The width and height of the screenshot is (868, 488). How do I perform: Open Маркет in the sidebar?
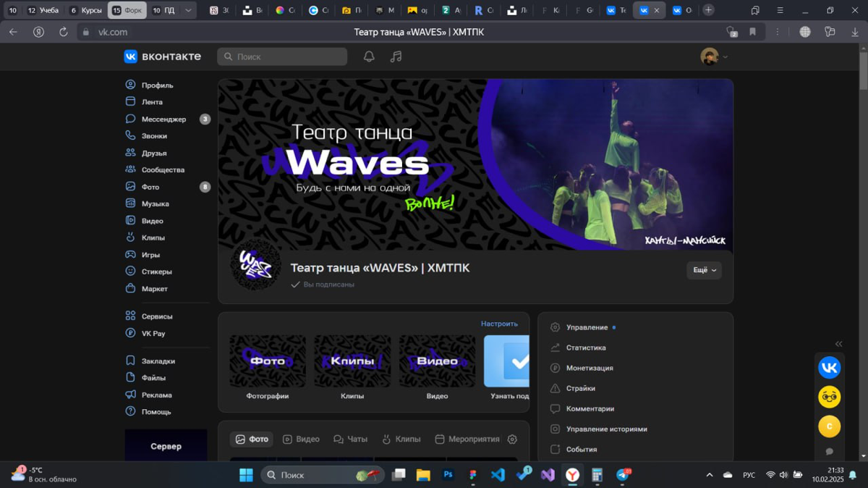coord(146,289)
